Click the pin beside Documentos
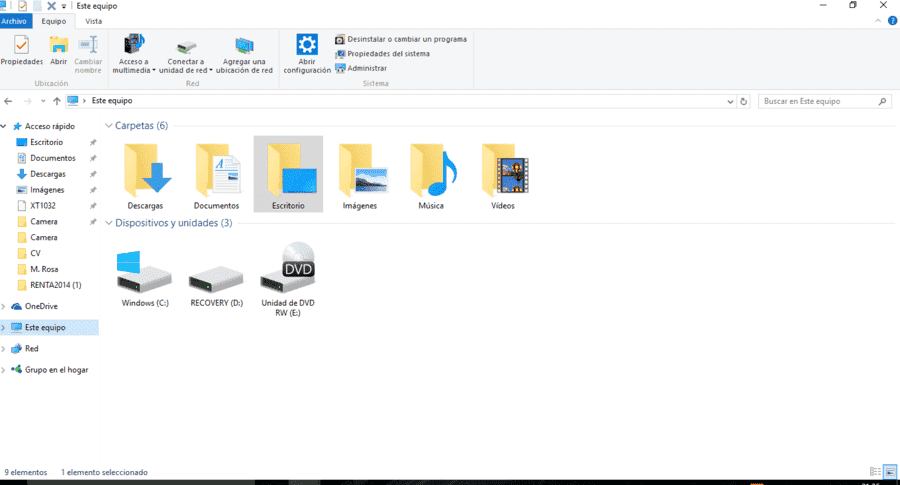The image size is (900, 485). point(93,158)
